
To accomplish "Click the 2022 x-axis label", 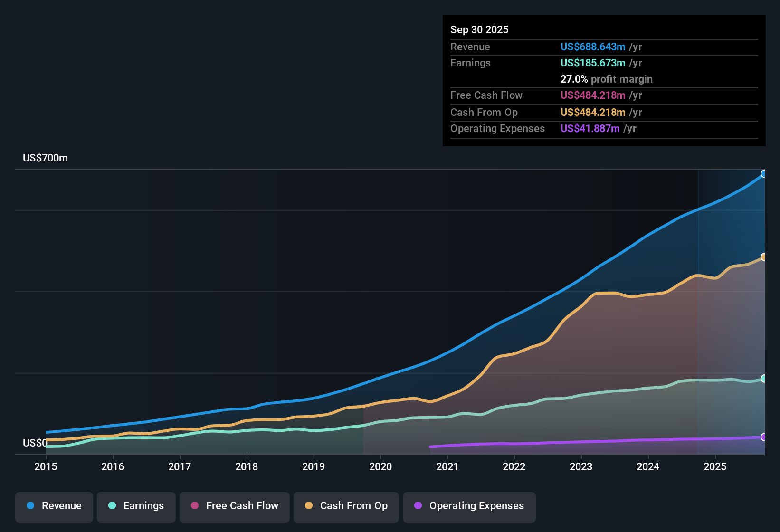I will (x=514, y=466).
